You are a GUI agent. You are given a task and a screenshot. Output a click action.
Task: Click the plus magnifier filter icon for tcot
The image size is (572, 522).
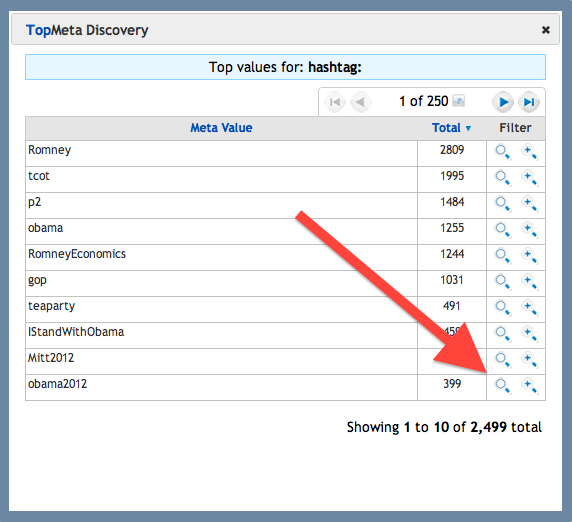tap(529, 178)
